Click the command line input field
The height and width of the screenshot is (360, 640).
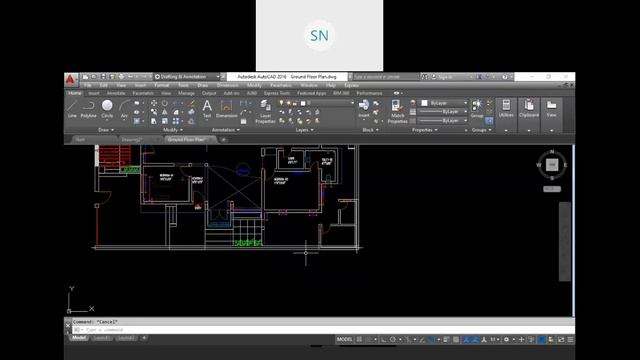322,330
